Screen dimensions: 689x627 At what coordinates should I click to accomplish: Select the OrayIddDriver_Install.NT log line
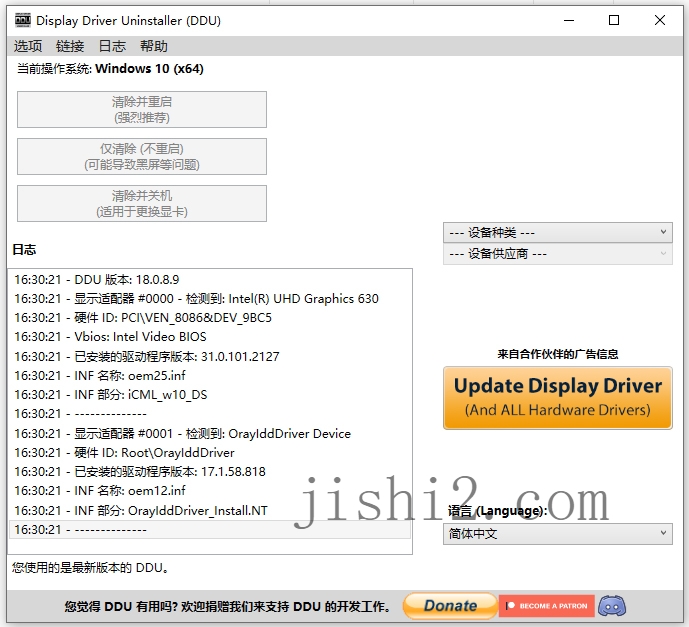(x=210, y=511)
